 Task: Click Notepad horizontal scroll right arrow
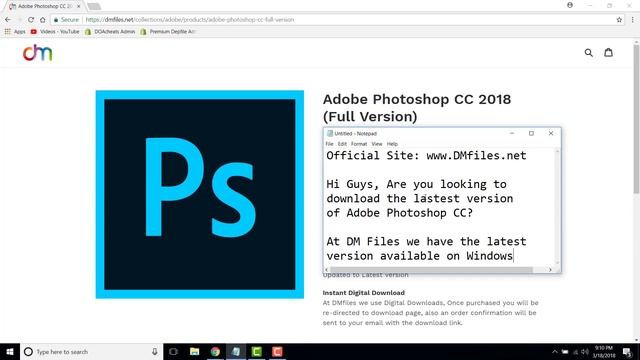pyautogui.click(x=550, y=270)
